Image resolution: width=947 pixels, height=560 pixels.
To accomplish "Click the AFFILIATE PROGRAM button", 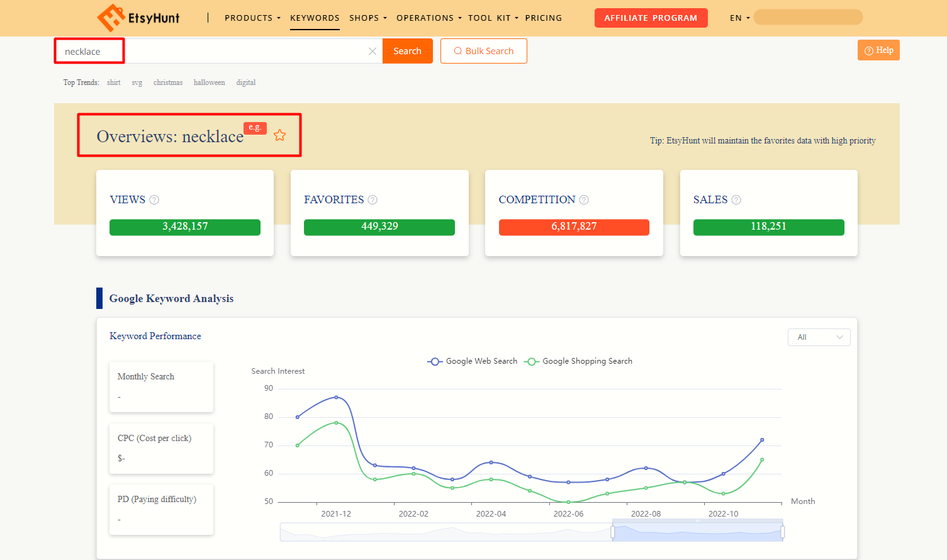I will click(651, 18).
